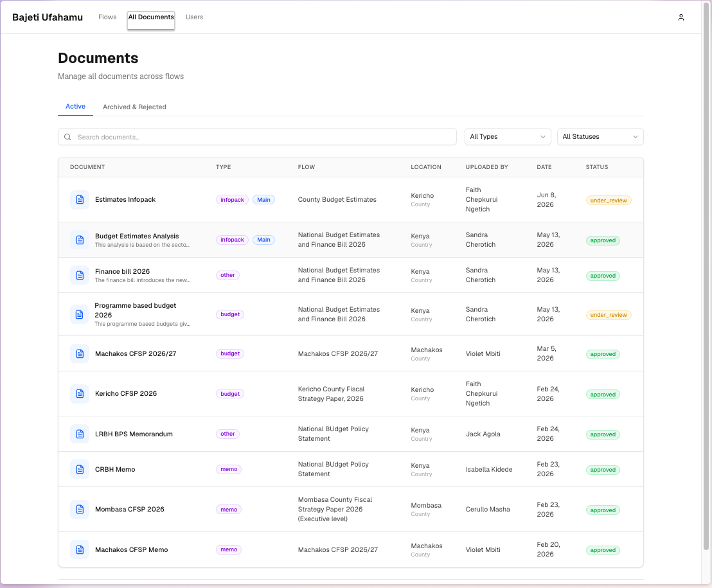
Task: Click Main tag in Budget Estimates Analysis row
Action: pyautogui.click(x=263, y=240)
